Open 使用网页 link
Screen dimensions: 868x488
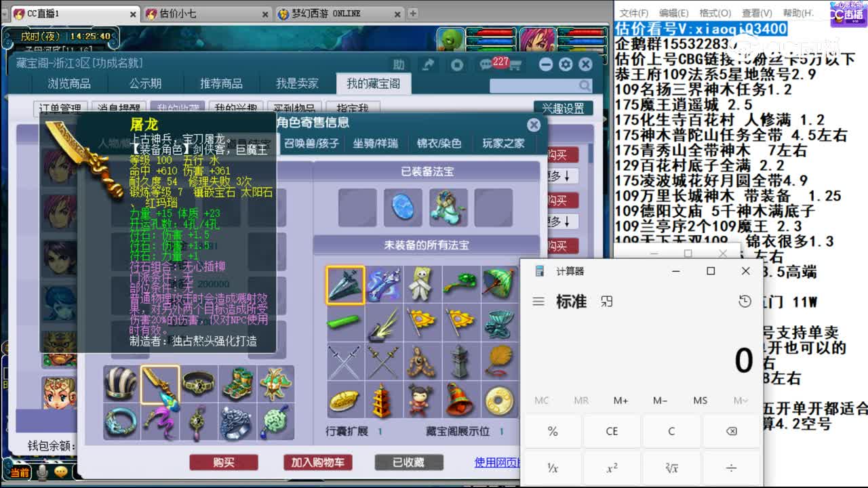(497, 462)
